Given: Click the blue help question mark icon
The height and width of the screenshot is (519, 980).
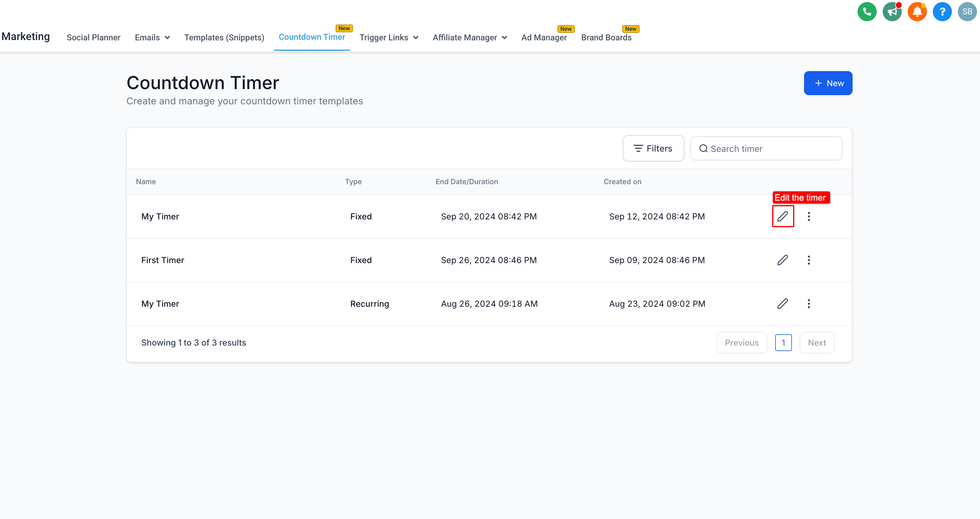Looking at the screenshot, I should click(x=942, y=12).
